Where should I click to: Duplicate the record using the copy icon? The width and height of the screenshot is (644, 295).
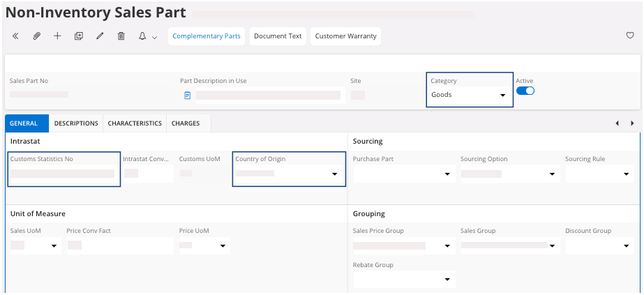(79, 36)
